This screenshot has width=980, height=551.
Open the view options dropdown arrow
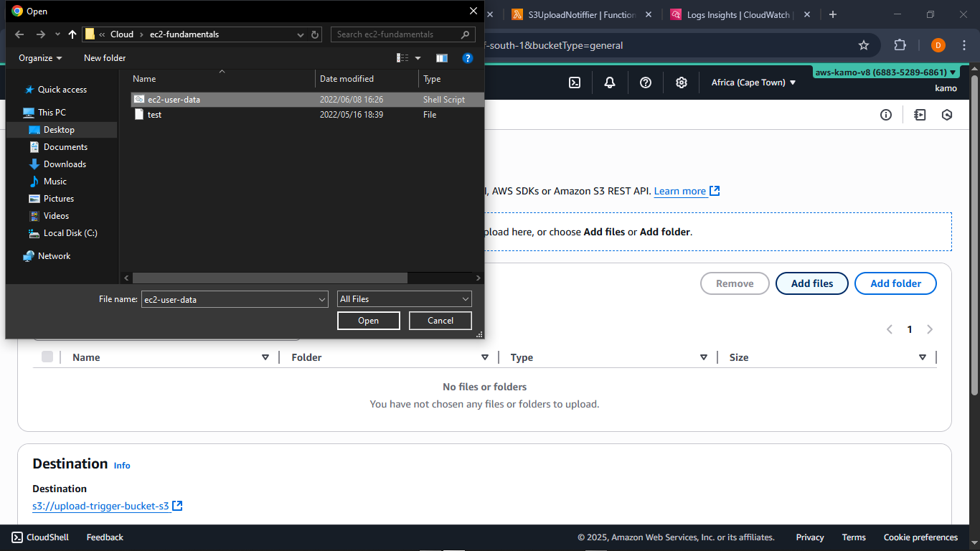coord(418,58)
